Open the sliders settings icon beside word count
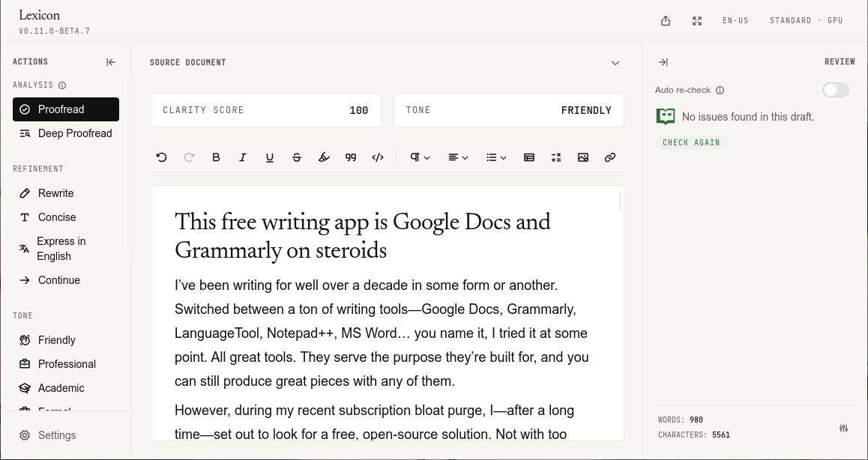 (844, 429)
